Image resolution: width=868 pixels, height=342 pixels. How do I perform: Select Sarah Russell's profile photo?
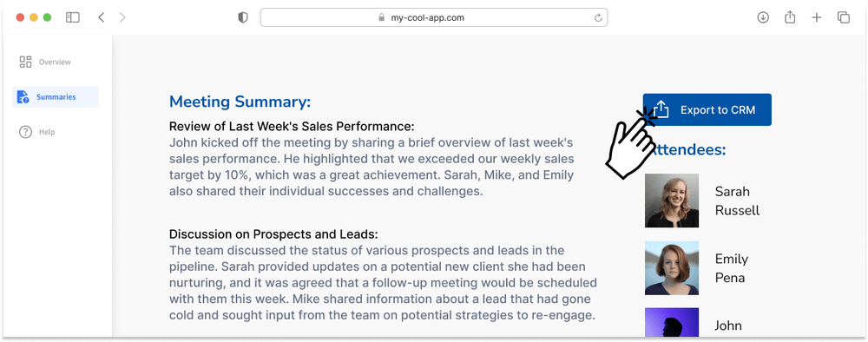click(672, 201)
